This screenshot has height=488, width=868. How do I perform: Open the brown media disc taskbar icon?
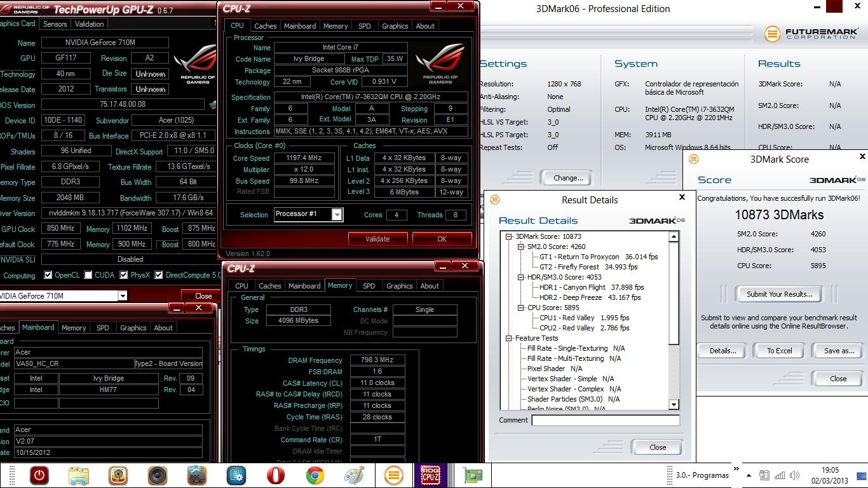click(118, 475)
